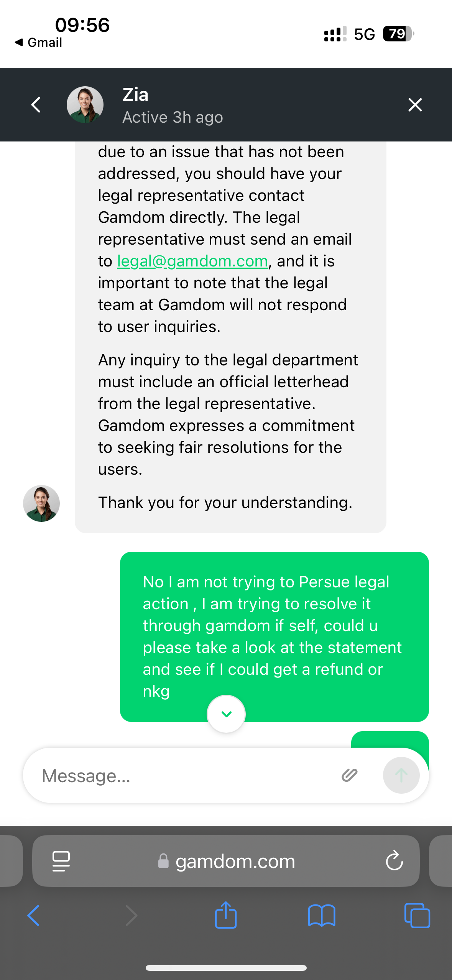The width and height of the screenshot is (452, 980).
Task: Tap the Message input field
Action: pyautogui.click(x=184, y=776)
